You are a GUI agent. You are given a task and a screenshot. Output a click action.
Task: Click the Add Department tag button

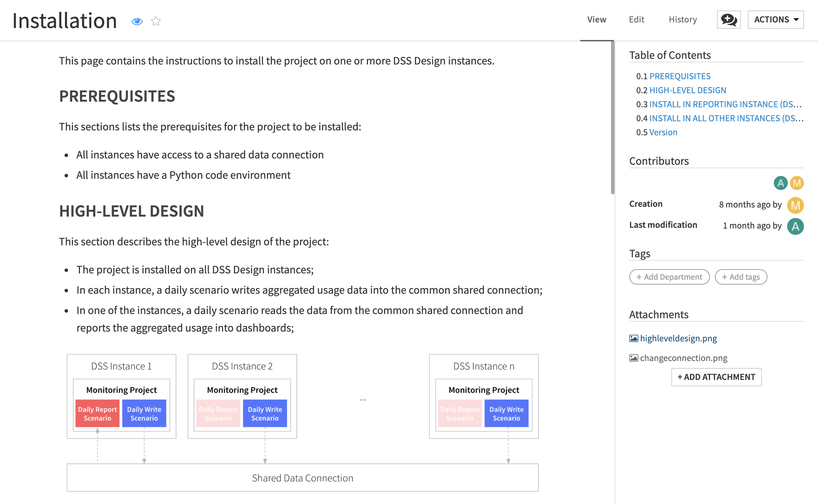pos(669,277)
